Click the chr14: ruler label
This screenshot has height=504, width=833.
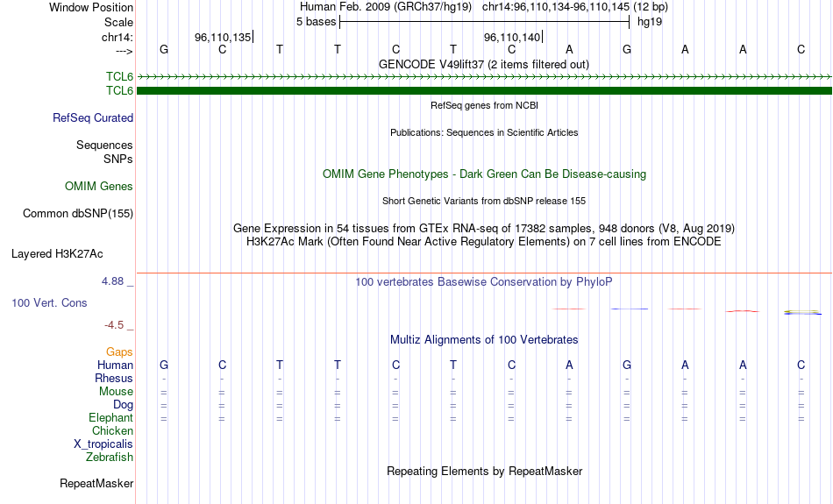[x=117, y=37]
